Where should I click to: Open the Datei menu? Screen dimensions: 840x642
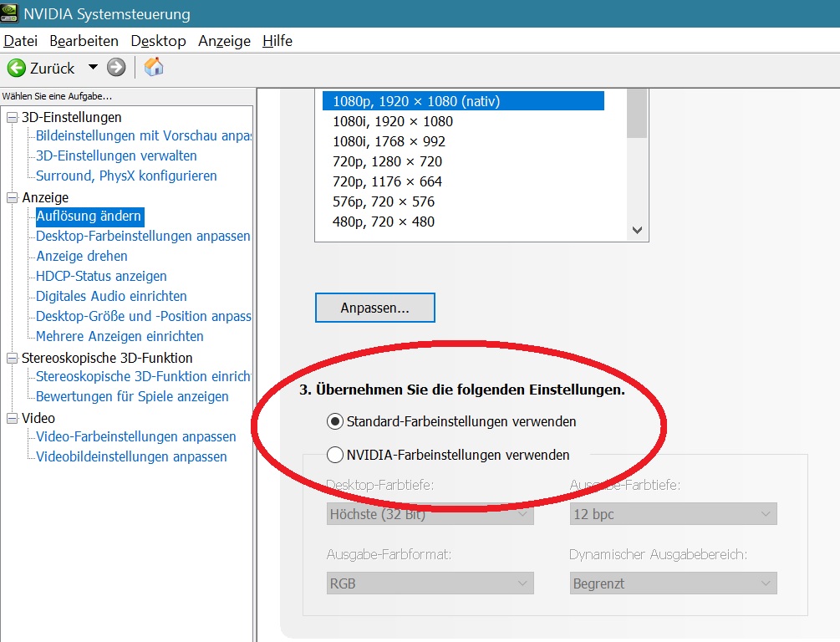pos(20,41)
